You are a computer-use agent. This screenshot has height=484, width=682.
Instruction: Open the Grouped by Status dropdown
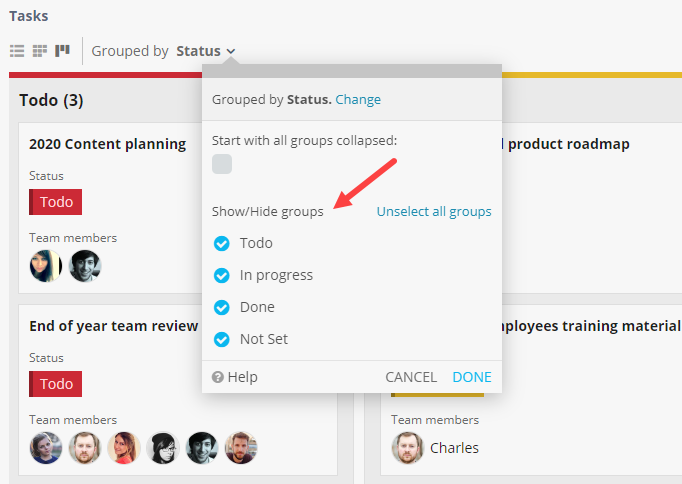(205, 51)
